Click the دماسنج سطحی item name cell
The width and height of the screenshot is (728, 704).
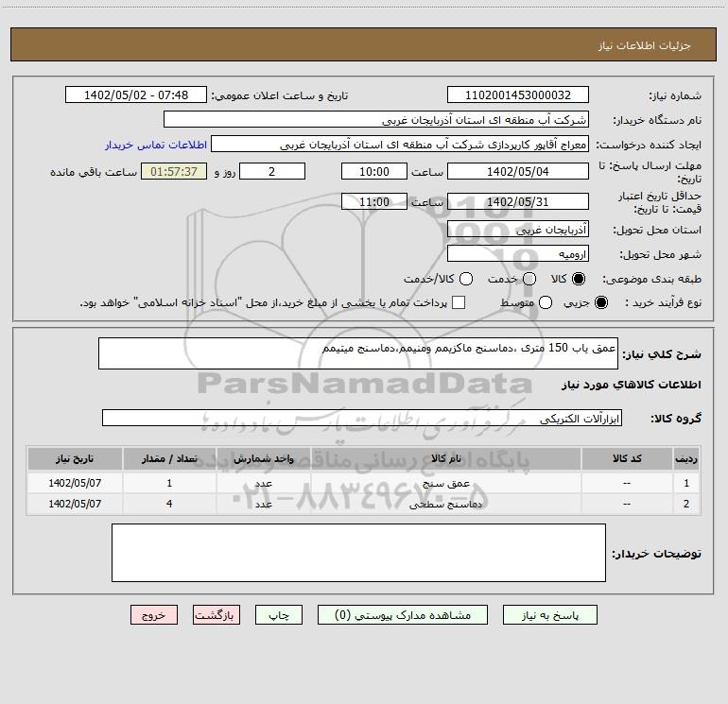[x=445, y=504]
